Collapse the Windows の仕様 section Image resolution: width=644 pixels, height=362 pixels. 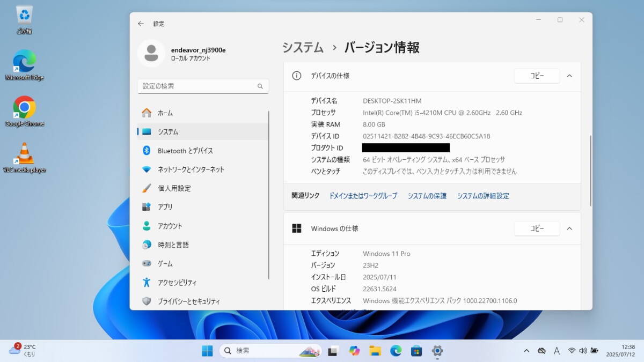[x=569, y=228]
